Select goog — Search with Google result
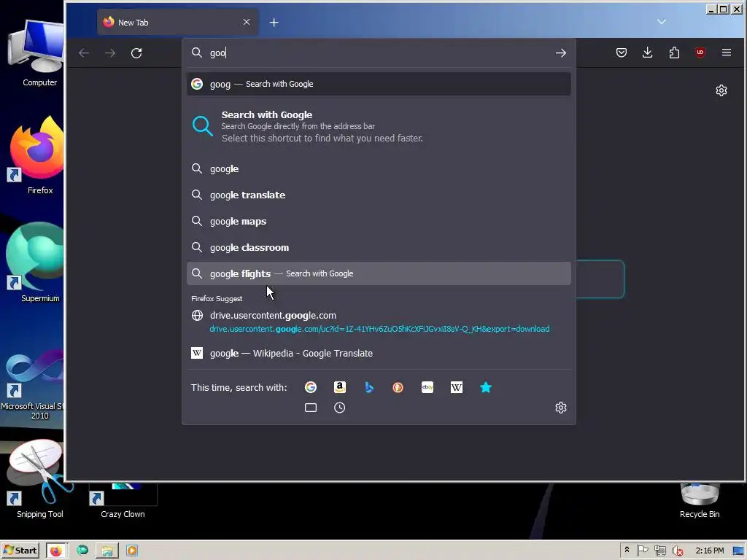 [379, 84]
